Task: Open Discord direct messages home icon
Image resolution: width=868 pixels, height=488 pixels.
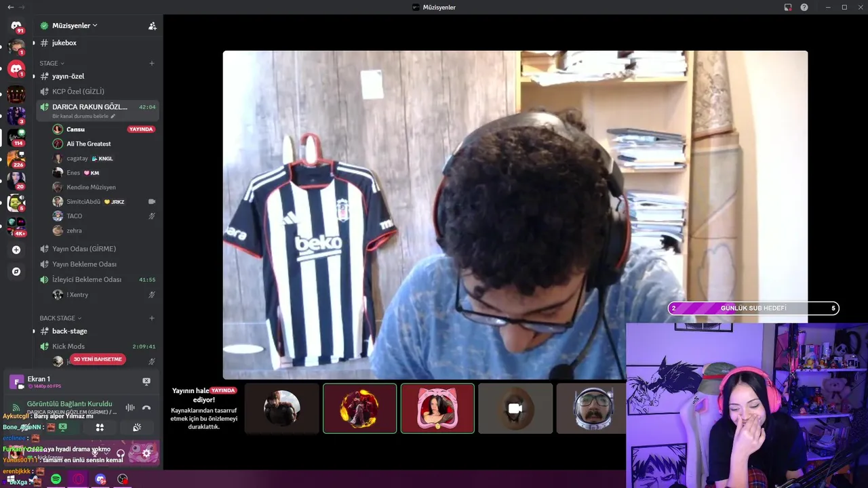Action: coord(16,26)
